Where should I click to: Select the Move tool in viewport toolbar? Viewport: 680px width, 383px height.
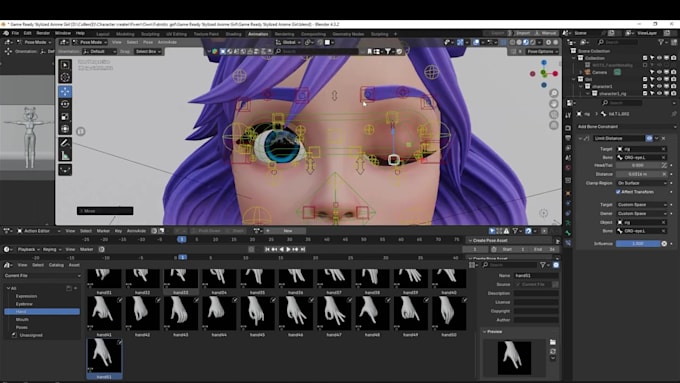(65, 91)
